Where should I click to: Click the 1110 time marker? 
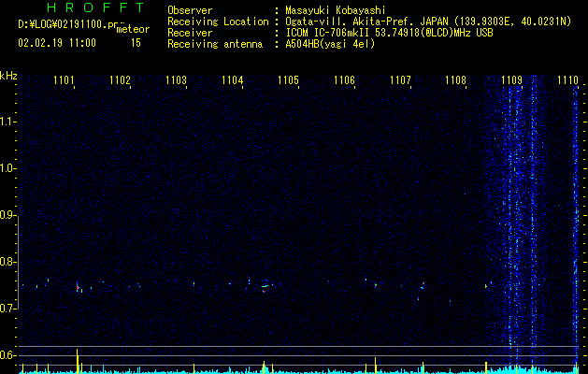(x=567, y=79)
